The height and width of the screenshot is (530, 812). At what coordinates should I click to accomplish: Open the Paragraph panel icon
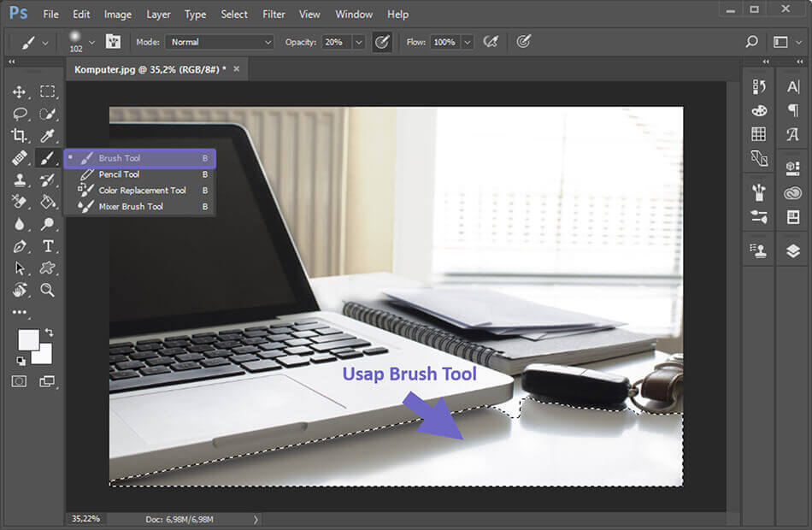pos(793,109)
